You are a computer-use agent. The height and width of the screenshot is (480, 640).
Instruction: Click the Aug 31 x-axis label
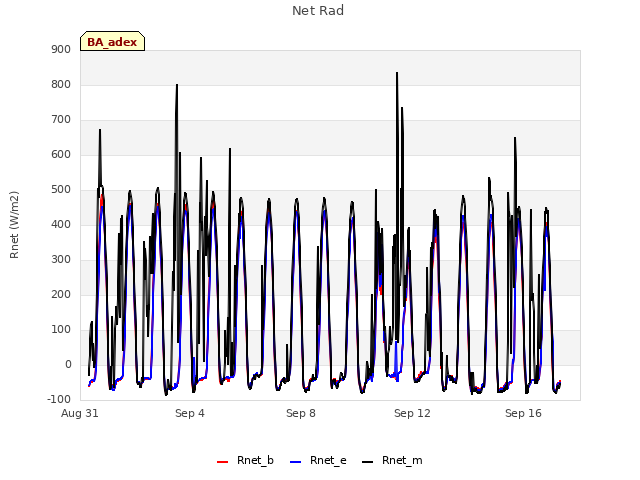point(80,413)
